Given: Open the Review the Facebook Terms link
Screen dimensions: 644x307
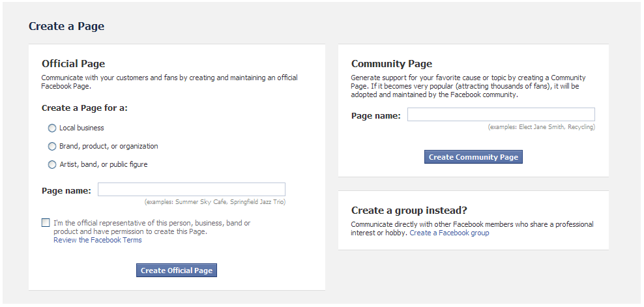Looking at the screenshot, I should point(98,240).
